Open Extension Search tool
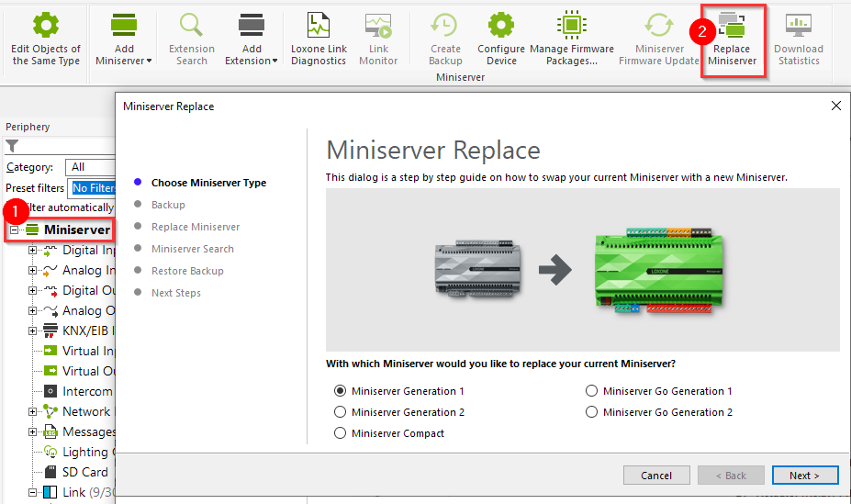Viewport: 851px width, 504px height. (192, 39)
